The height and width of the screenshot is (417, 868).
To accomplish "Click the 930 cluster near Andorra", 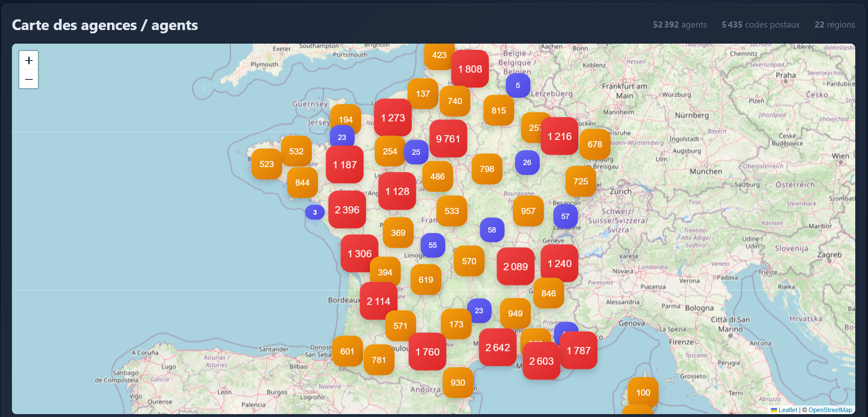I will [x=458, y=383].
